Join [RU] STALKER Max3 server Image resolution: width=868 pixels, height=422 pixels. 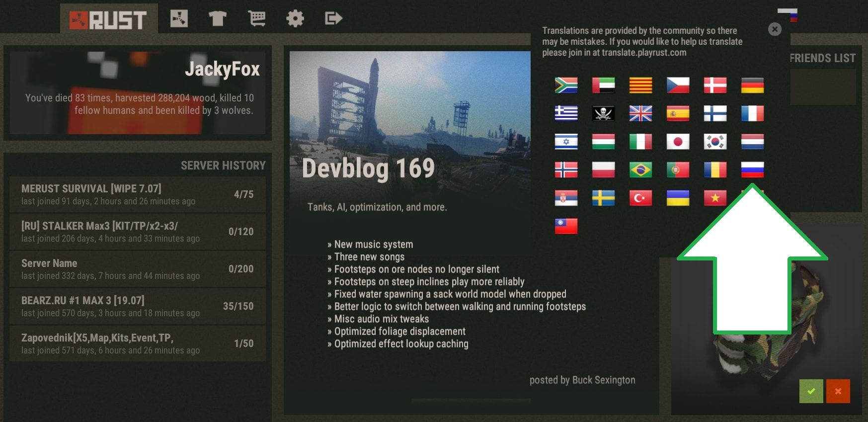138,232
